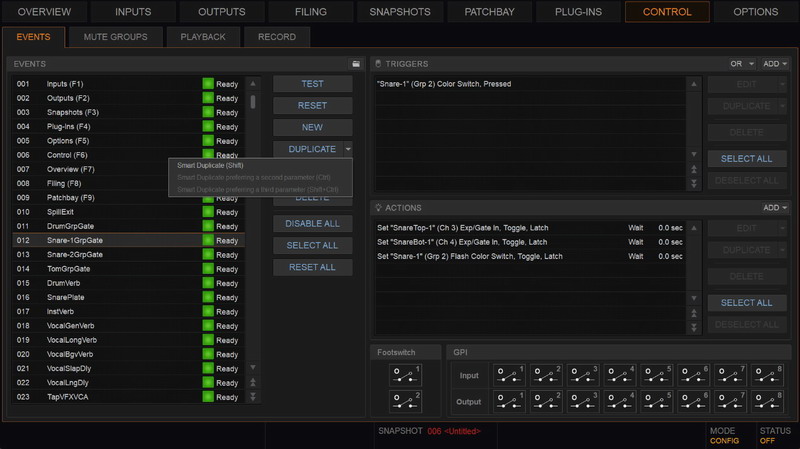Click Footswitch 1 switch icon
Viewport: 800px width, 449px height.
pos(404,374)
